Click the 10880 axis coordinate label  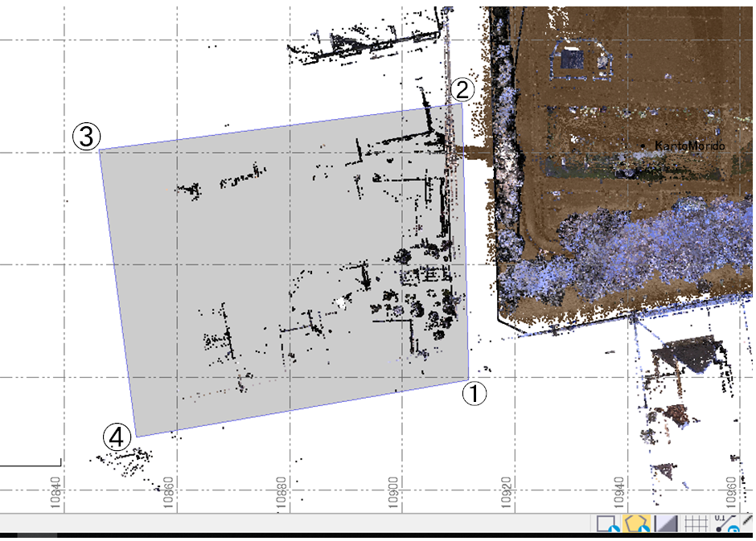281,492
